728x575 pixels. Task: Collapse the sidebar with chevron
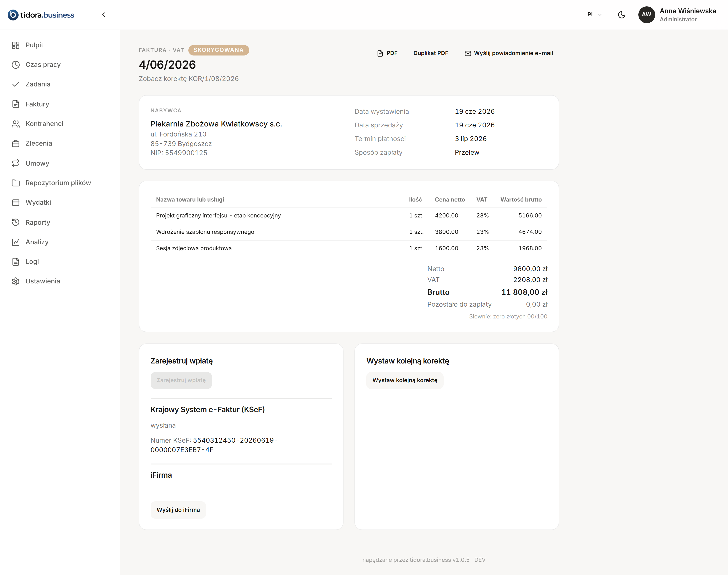(x=104, y=15)
